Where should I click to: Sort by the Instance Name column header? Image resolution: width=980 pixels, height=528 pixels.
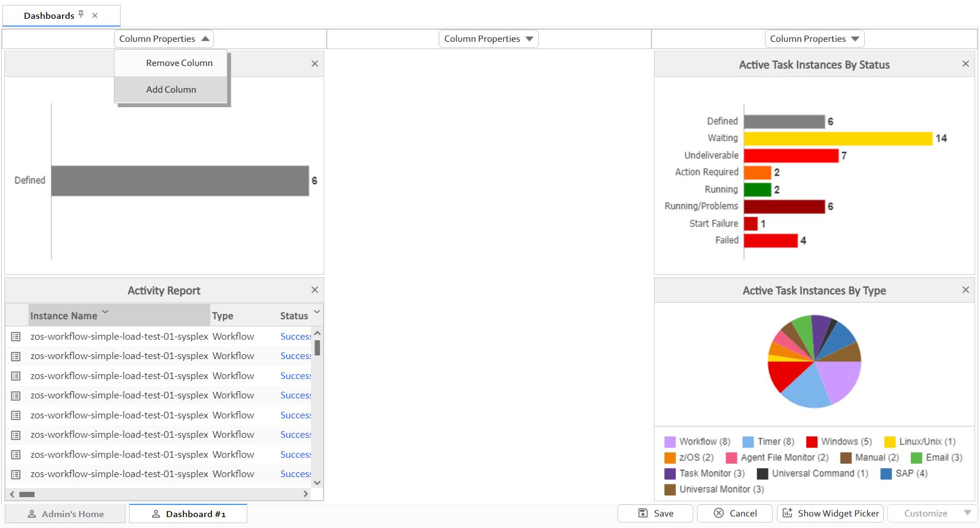point(64,316)
